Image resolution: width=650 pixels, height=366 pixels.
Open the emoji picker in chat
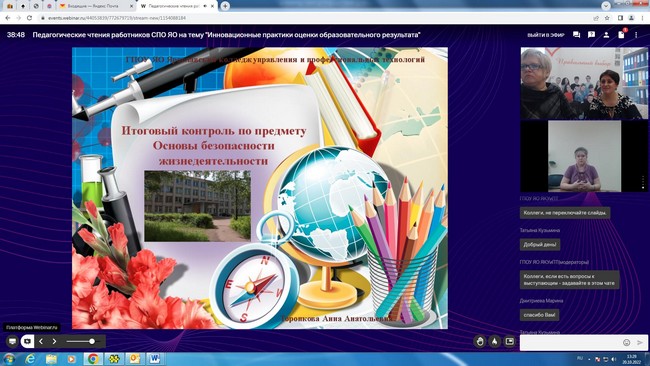coord(626,342)
